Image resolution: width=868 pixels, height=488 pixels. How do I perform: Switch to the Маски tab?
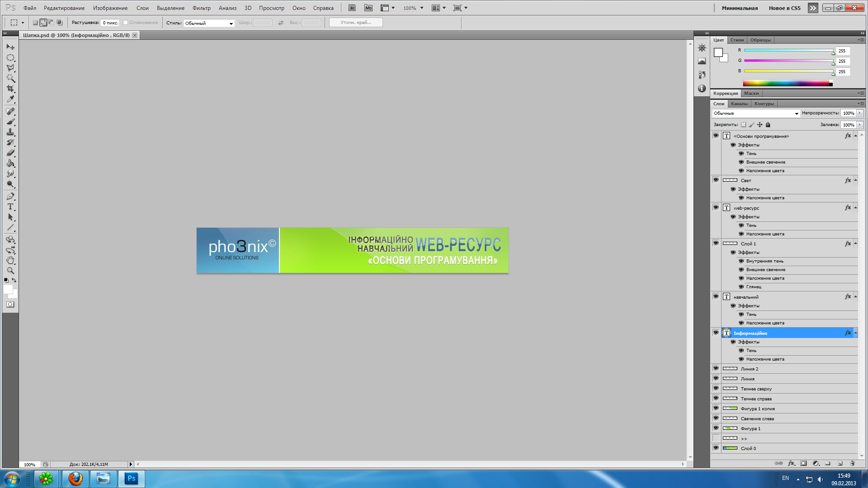751,94
